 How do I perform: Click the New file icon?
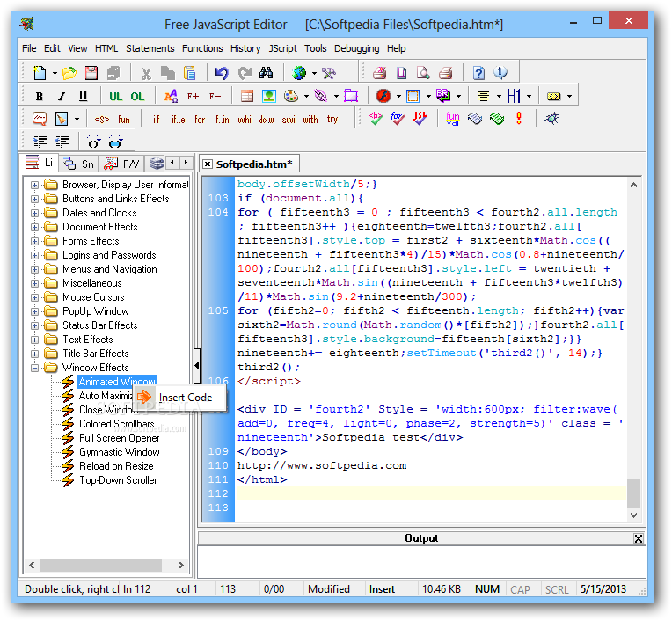[40, 73]
